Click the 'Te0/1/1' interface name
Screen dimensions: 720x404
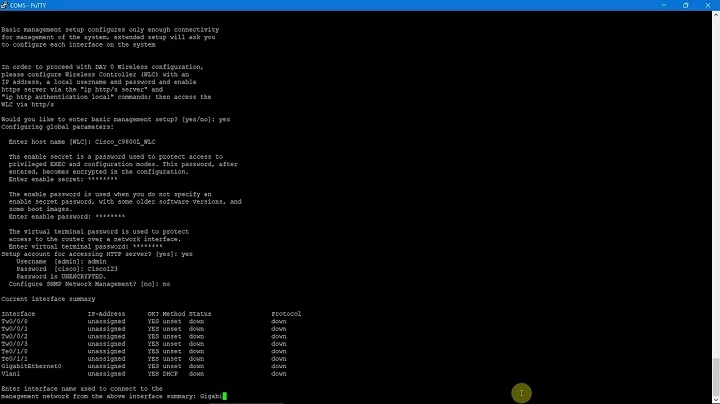point(14,359)
